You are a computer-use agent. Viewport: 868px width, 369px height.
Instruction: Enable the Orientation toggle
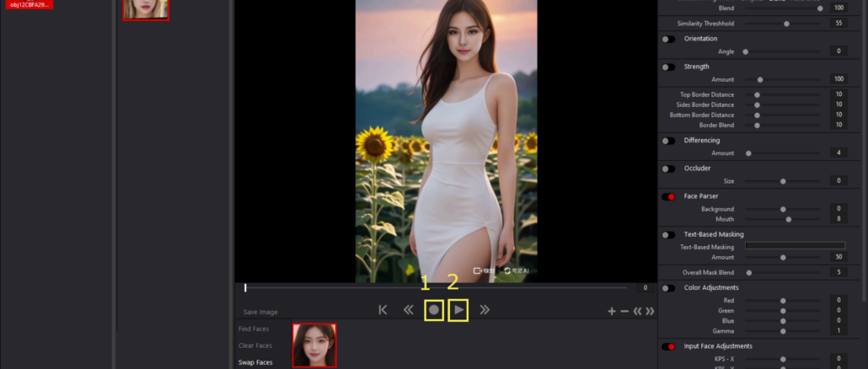pos(668,39)
